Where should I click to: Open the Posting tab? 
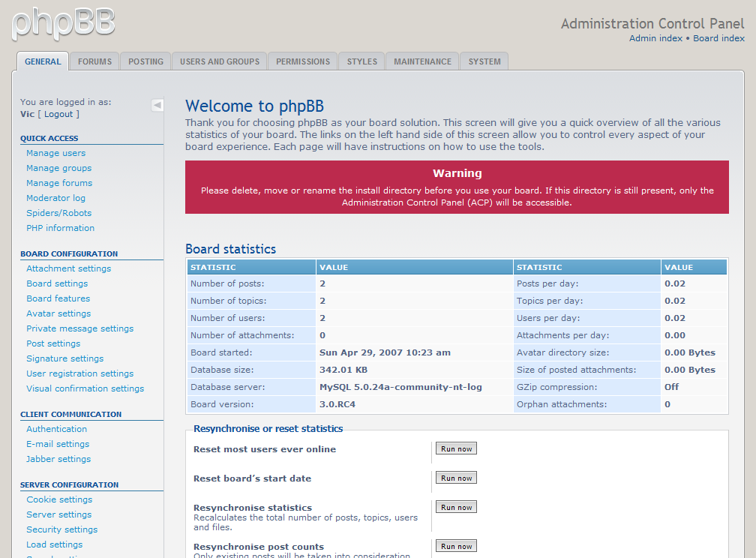[x=145, y=61]
